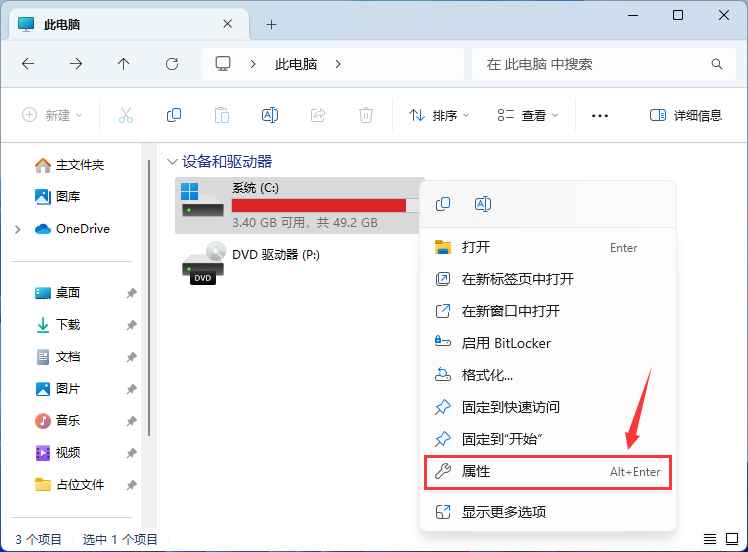The height and width of the screenshot is (552, 748).
Task: Open 视频 in the sidebar
Action: click(x=58, y=453)
